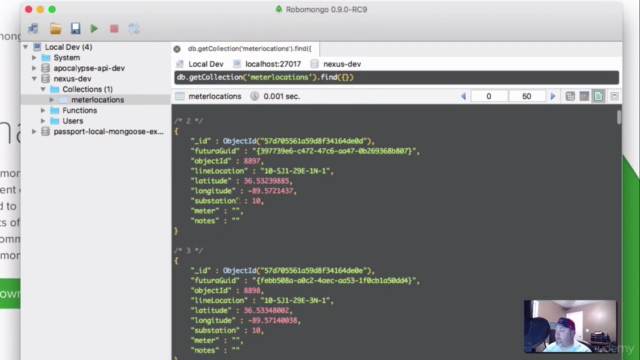The image size is (640, 360).
Task: Select the Functions folder item
Action: point(80,110)
